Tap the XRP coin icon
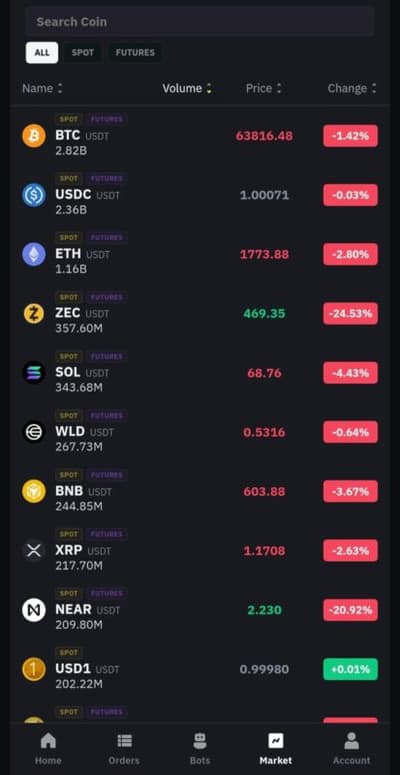 tap(34, 551)
